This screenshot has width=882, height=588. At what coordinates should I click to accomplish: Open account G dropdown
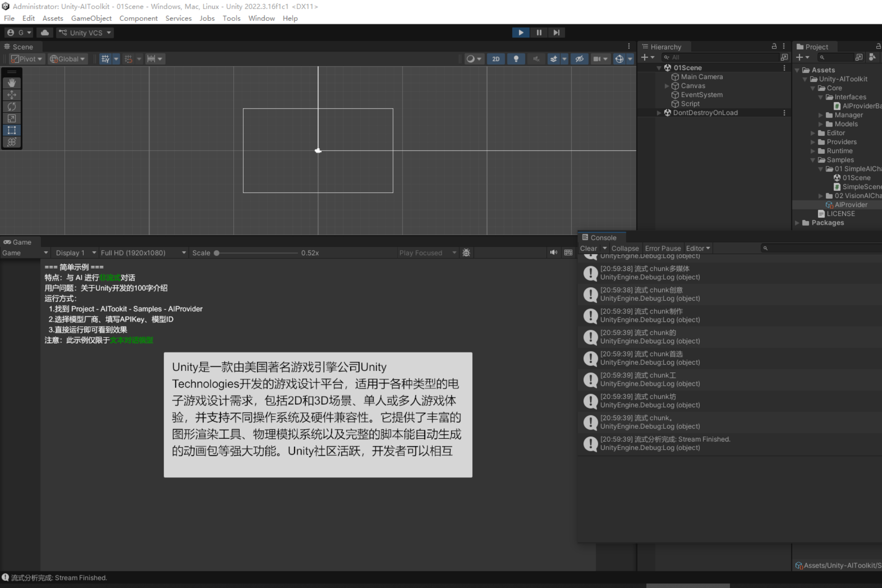(x=19, y=33)
